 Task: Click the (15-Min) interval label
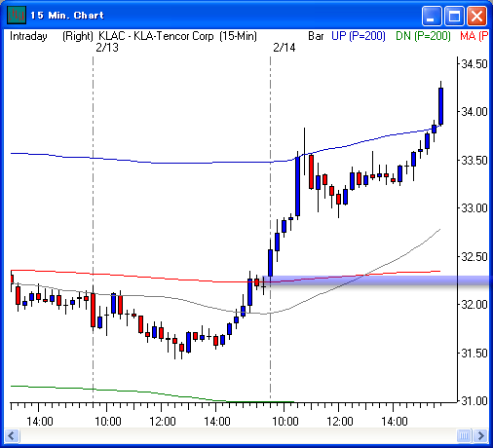[x=238, y=36]
